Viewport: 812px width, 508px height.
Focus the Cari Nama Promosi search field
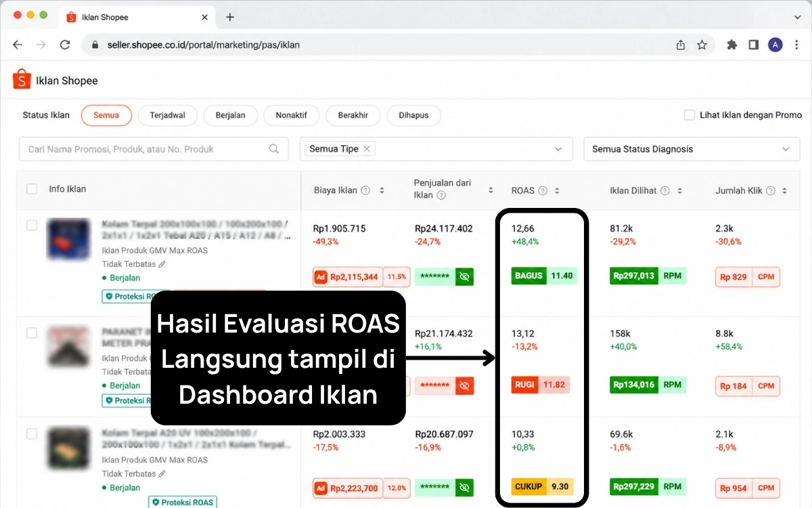[153, 149]
